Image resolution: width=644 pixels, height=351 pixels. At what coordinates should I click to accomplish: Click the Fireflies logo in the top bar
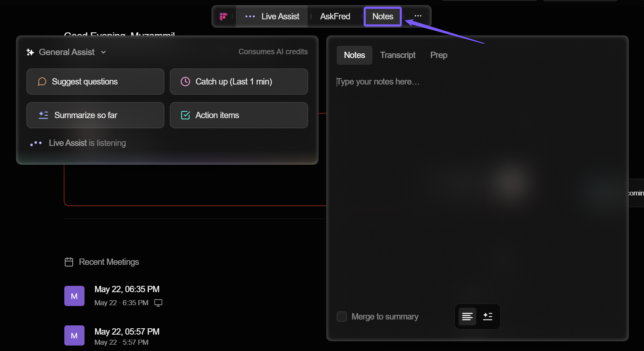click(x=224, y=16)
